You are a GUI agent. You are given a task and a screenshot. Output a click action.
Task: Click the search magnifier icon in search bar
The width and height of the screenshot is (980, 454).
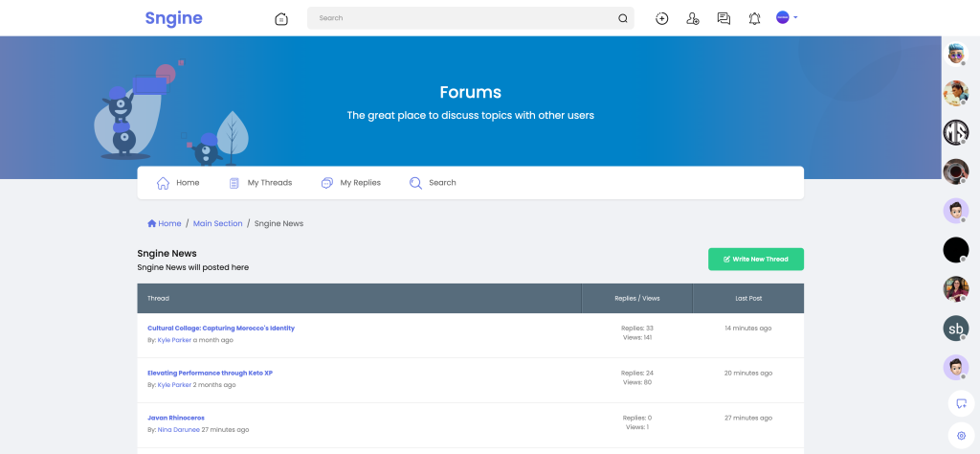[622, 18]
